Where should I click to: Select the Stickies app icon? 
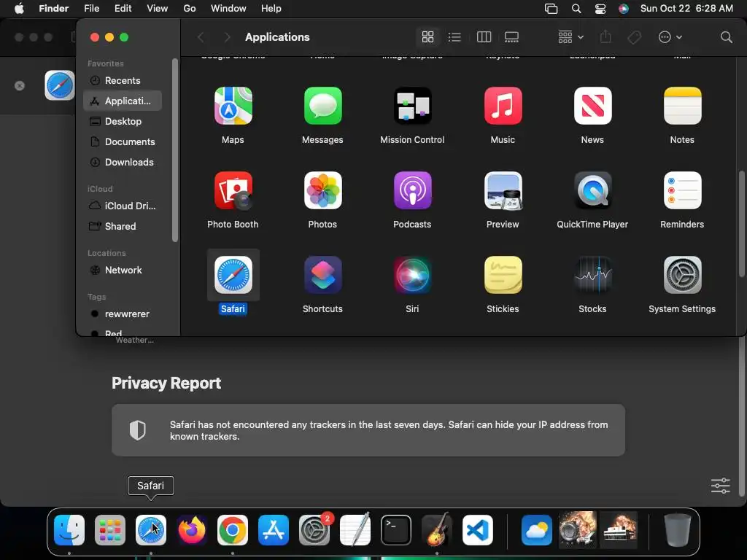503,275
